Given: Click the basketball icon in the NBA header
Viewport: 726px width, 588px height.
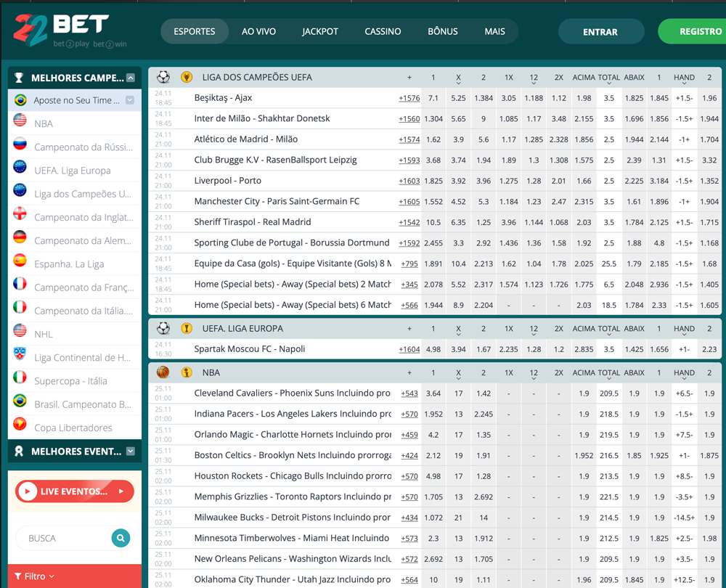Looking at the screenshot, I should [163, 372].
